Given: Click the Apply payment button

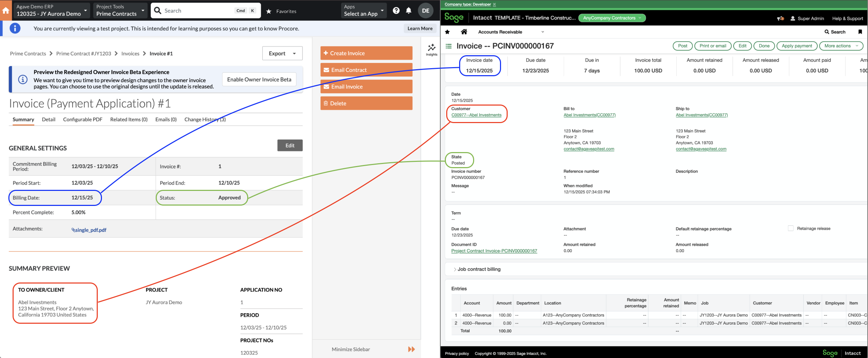Looking at the screenshot, I should pyautogui.click(x=796, y=46).
